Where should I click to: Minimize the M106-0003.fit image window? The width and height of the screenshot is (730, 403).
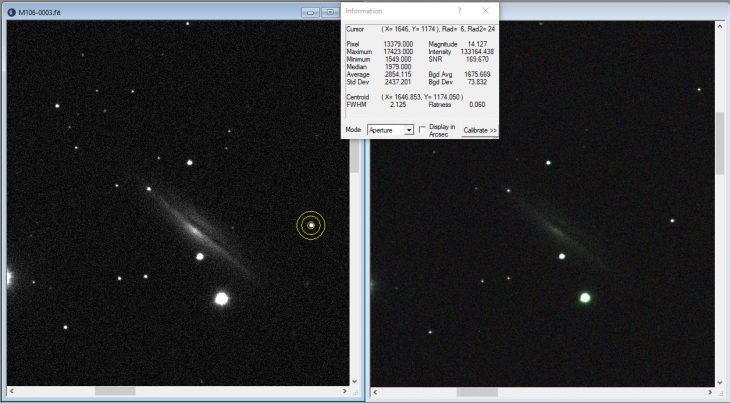pos(310,12)
